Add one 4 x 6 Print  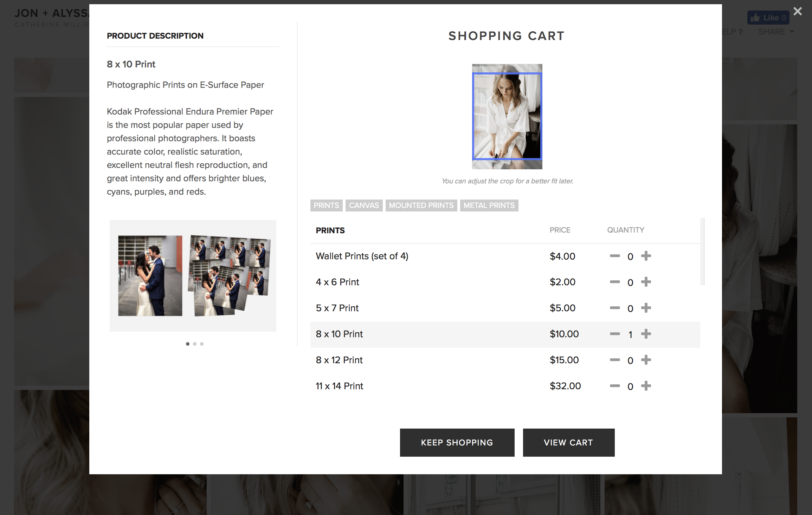pyautogui.click(x=646, y=282)
